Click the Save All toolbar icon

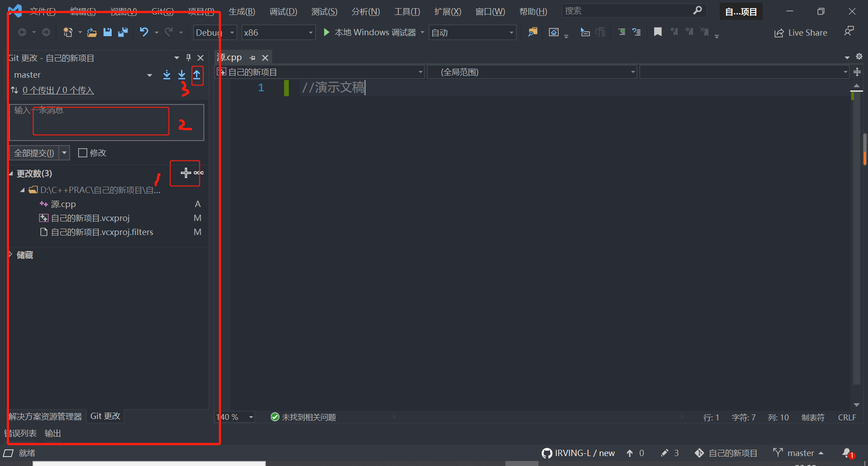[x=123, y=32]
